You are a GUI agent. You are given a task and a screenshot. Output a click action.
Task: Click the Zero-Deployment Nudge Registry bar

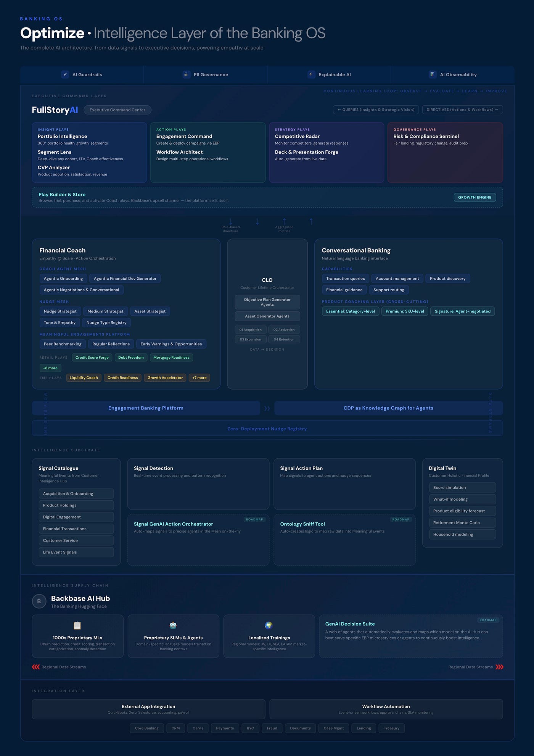[267, 429]
